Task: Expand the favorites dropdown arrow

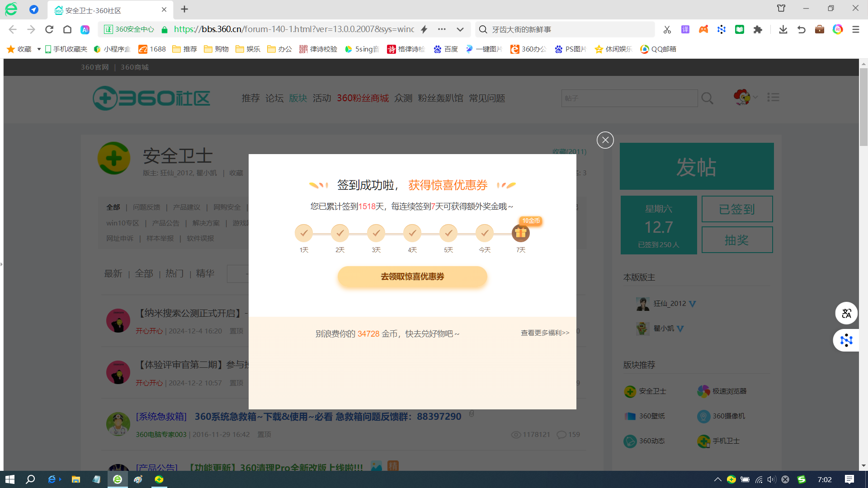Action: point(39,49)
